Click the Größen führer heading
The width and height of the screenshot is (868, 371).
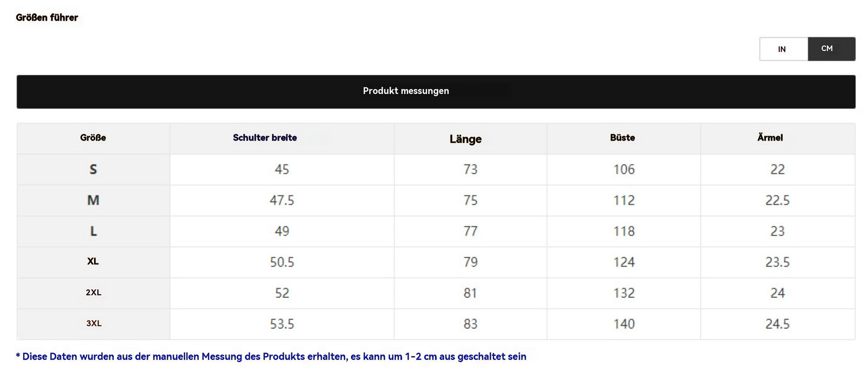47,18
